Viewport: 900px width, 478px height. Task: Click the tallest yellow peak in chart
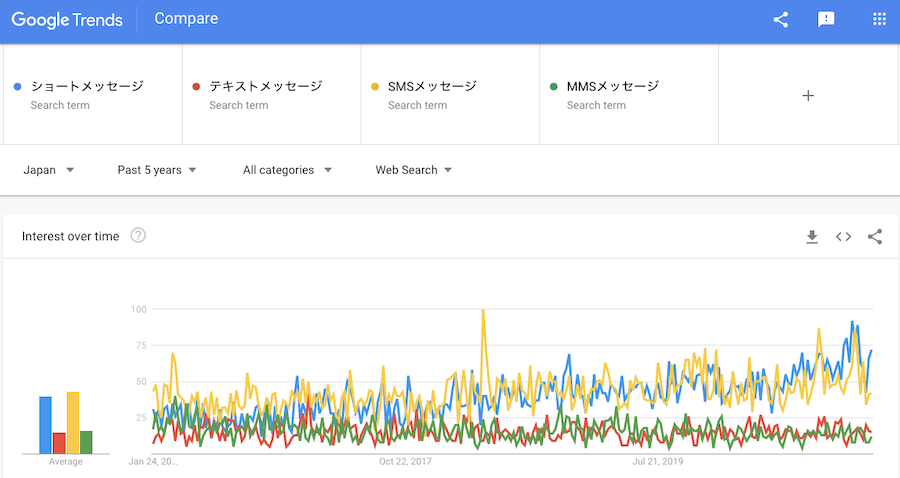click(x=483, y=311)
